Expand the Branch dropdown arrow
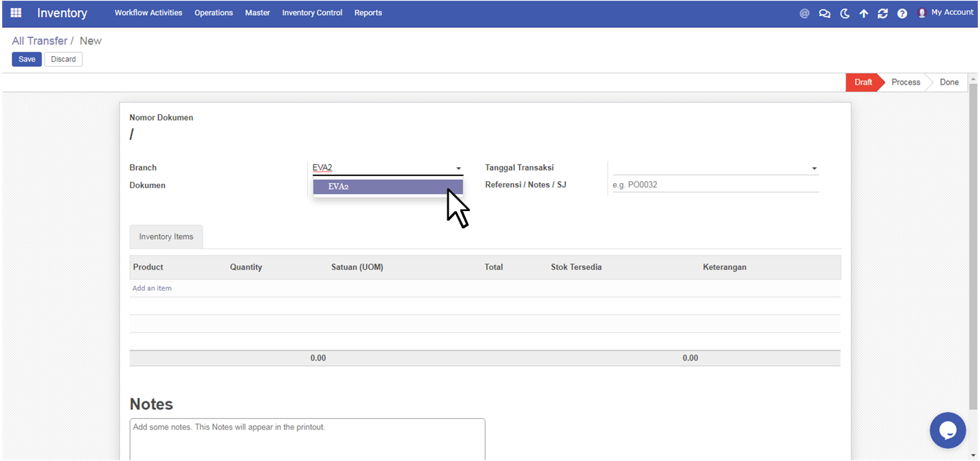This screenshot has width=980, height=461. tap(458, 169)
